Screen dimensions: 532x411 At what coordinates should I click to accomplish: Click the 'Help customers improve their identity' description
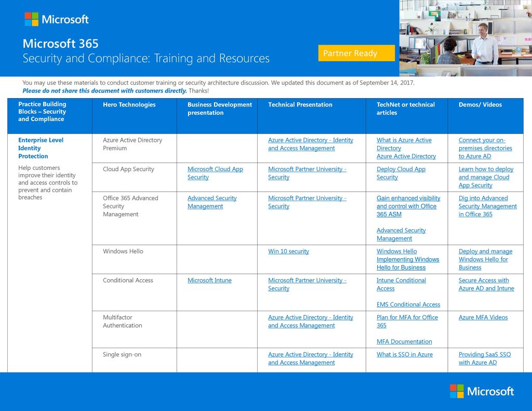[x=48, y=182]
